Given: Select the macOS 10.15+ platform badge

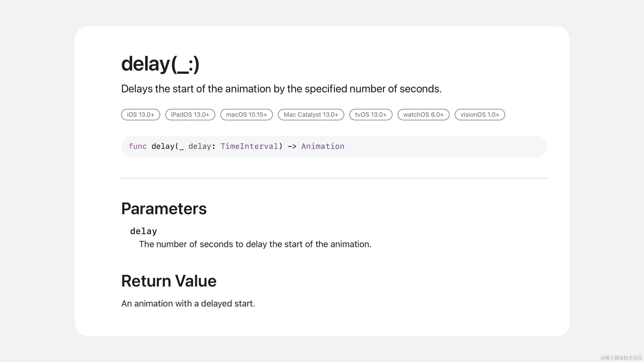Looking at the screenshot, I should [x=246, y=115].
